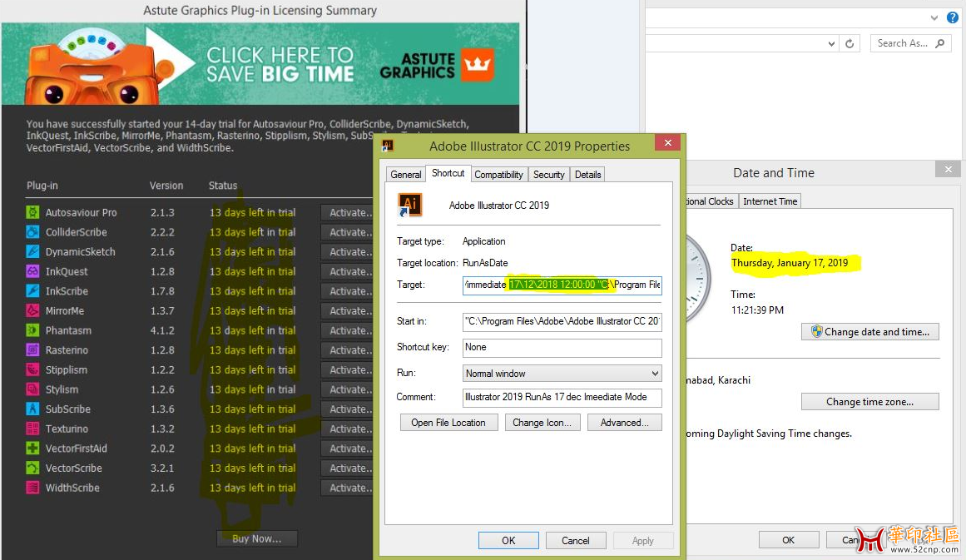Click the Shortcut key field
The height and width of the screenshot is (560, 966).
[x=562, y=348]
